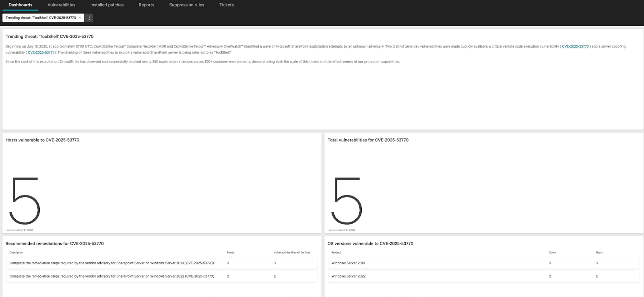Viewport: 644px width, 297px height.
Task: Select Windows Server 2019 in OS versions table
Action: (x=348, y=263)
